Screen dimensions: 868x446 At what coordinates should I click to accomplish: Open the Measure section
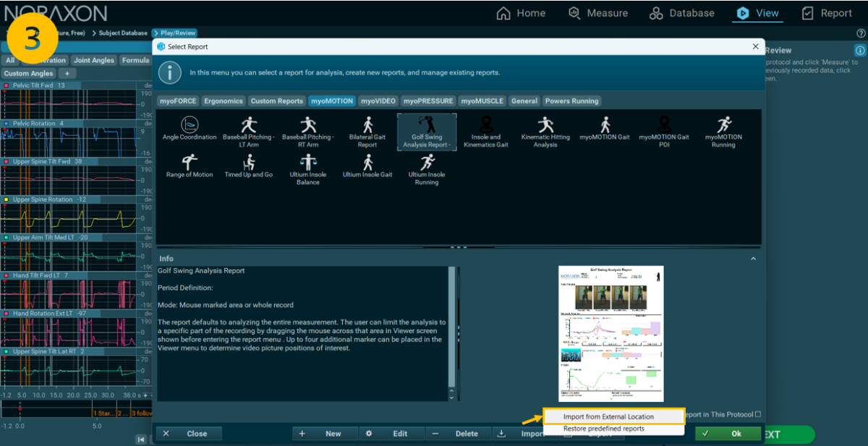(x=598, y=13)
